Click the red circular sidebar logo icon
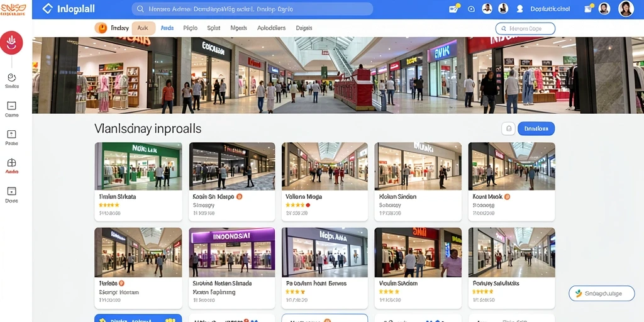644x322 pixels. click(11, 43)
